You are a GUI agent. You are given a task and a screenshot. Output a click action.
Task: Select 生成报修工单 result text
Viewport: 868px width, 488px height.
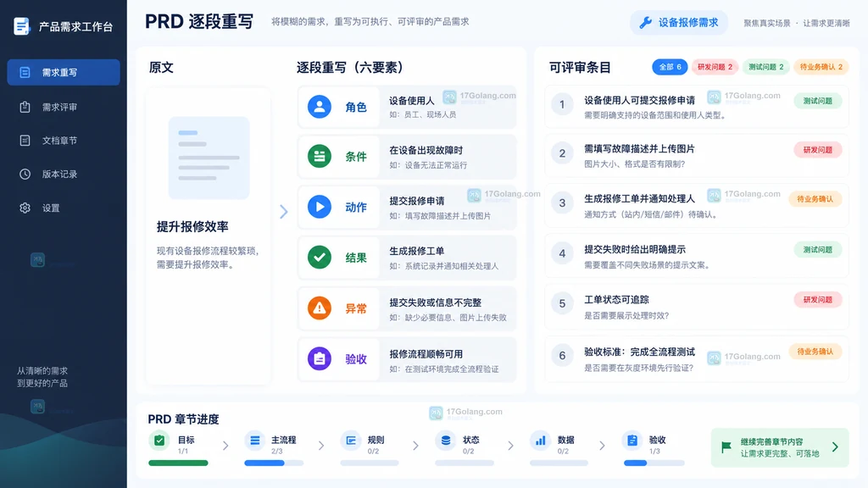click(416, 251)
